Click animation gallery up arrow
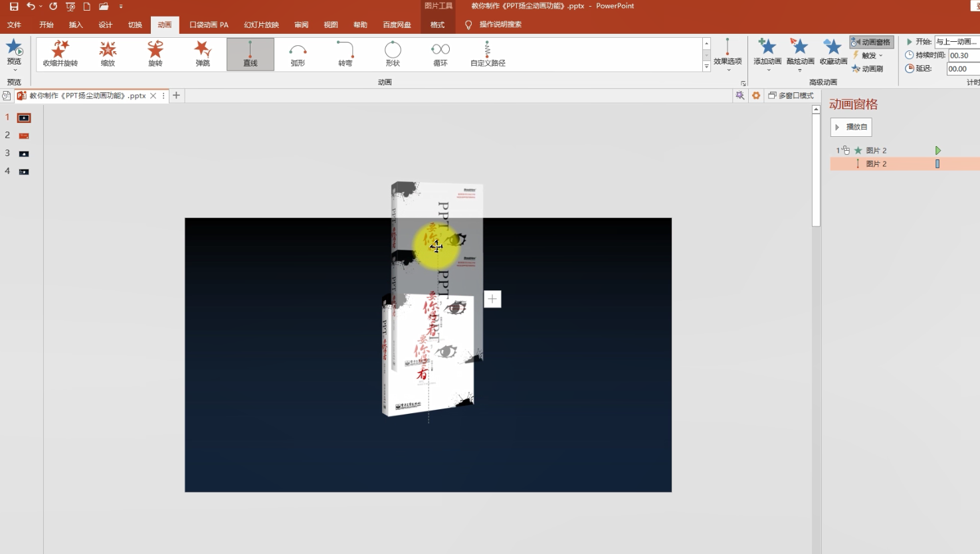This screenshot has width=980, height=554. (x=706, y=43)
